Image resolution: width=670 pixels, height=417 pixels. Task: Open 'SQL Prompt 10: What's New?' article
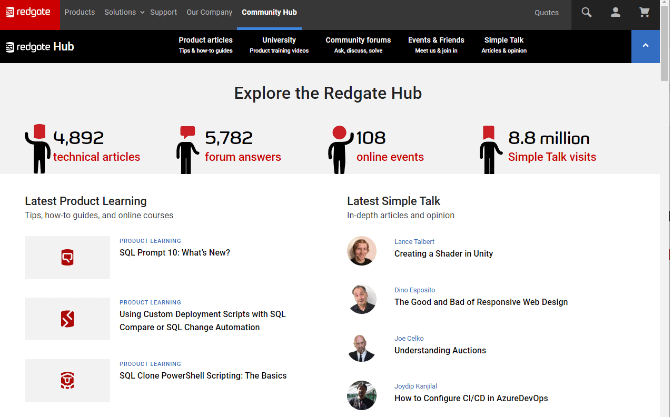point(174,253)
